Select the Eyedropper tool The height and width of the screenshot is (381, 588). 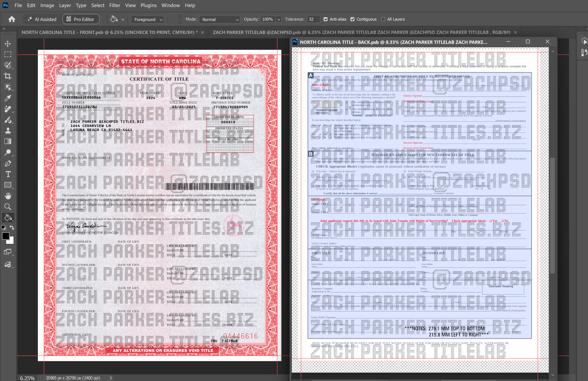[x=8, y=98]
